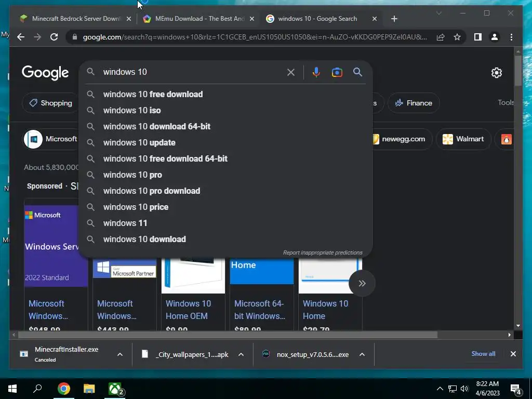The width and height of the screenshot is (532, 399).
Task: Open network status in system tray
Action: (453, 389)
